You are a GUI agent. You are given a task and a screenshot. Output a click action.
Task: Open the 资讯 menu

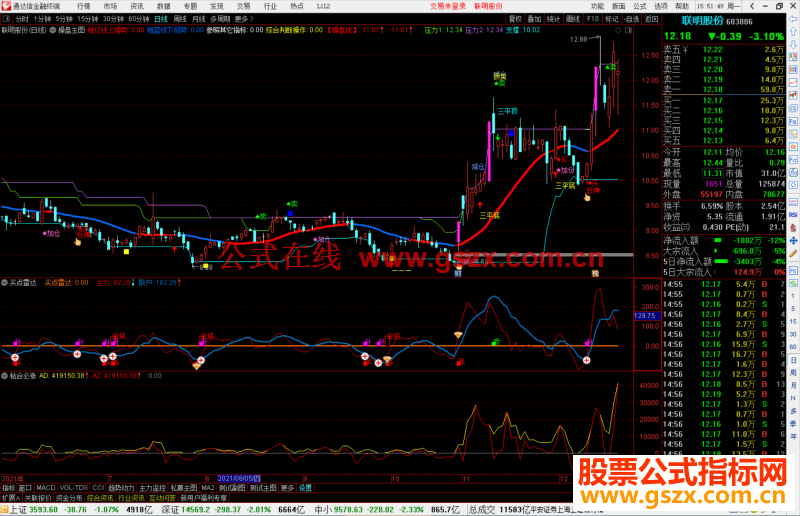pos(137,6)
